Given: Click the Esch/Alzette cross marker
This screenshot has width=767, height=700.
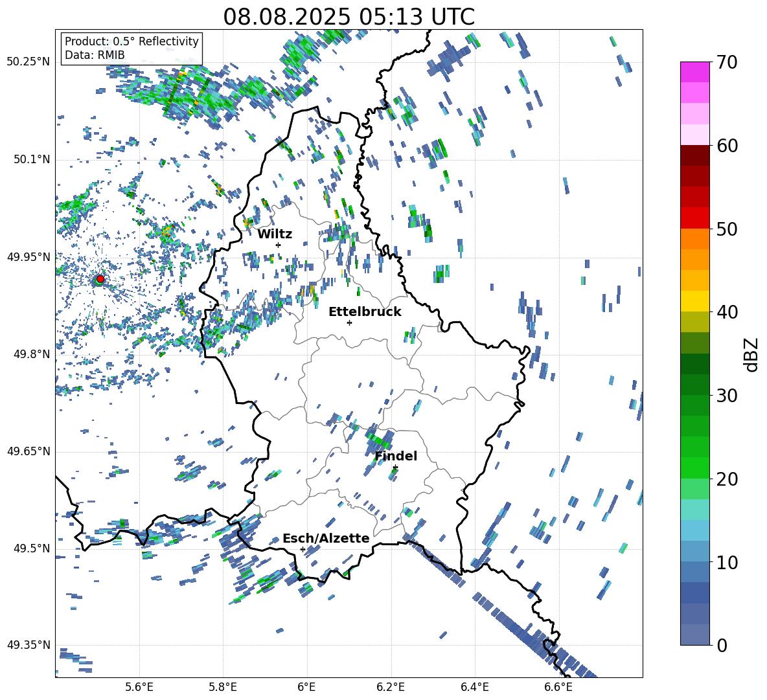Looking at the screenshot, I should point(303,549).
